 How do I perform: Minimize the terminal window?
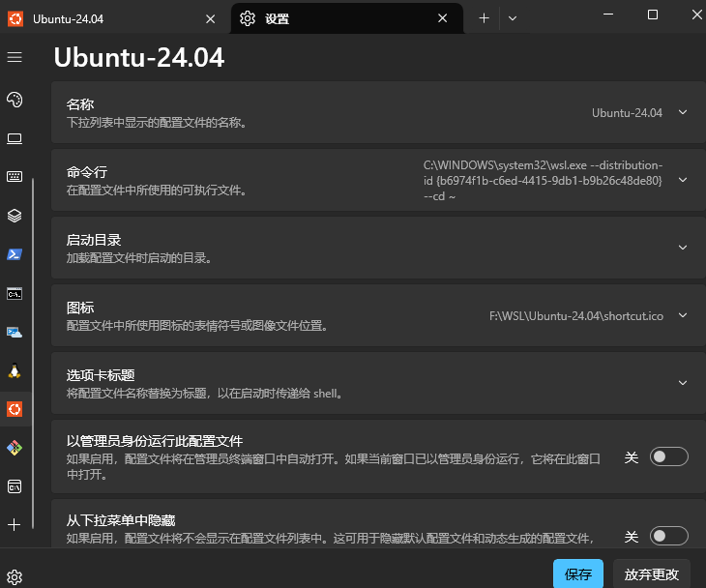click(x=608, y=15)
